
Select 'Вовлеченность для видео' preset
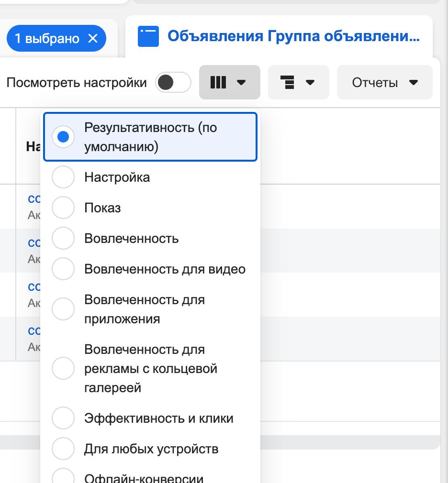coord(63,269)
